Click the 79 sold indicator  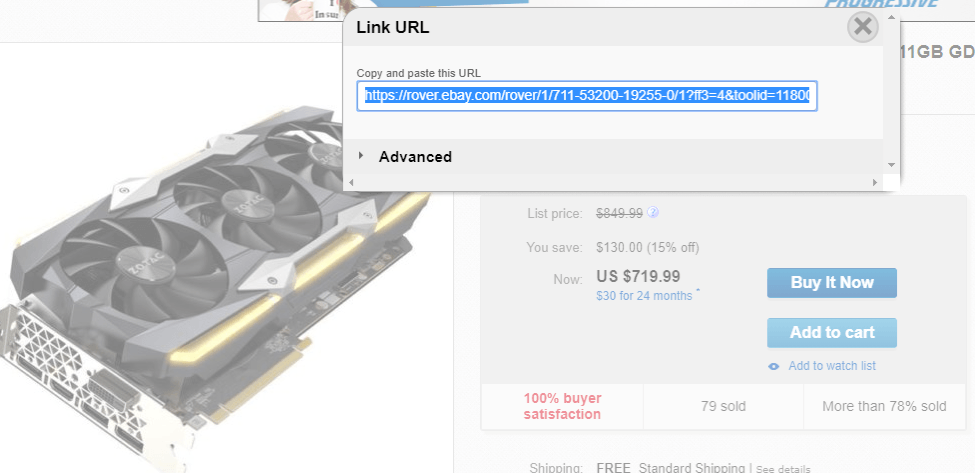pos(723,406)
